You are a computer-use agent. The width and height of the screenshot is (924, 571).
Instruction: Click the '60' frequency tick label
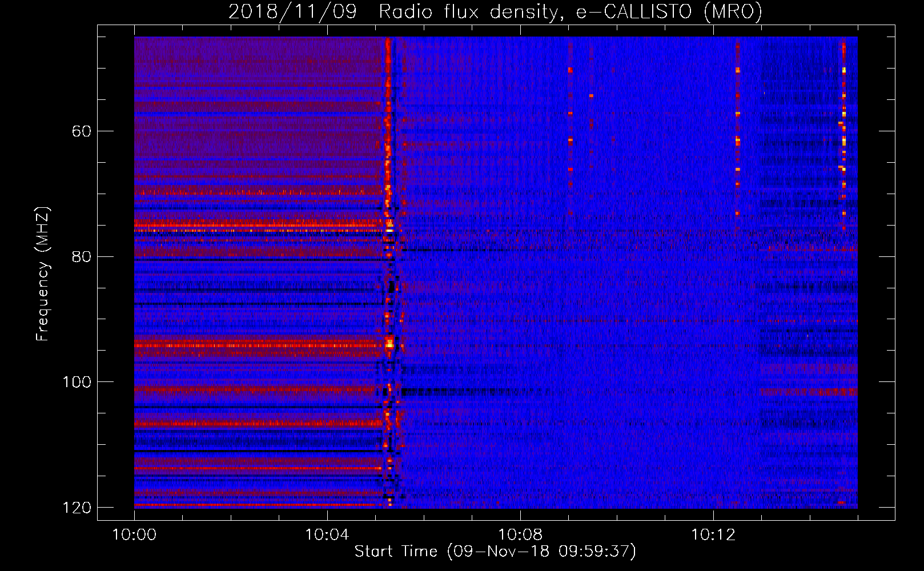[x=82, y=131]
